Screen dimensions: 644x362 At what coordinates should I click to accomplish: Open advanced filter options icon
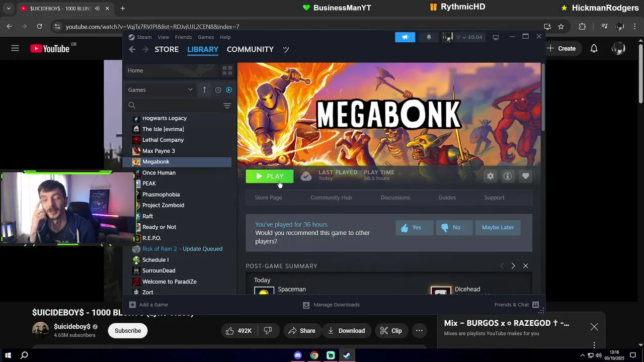[227, 106]
